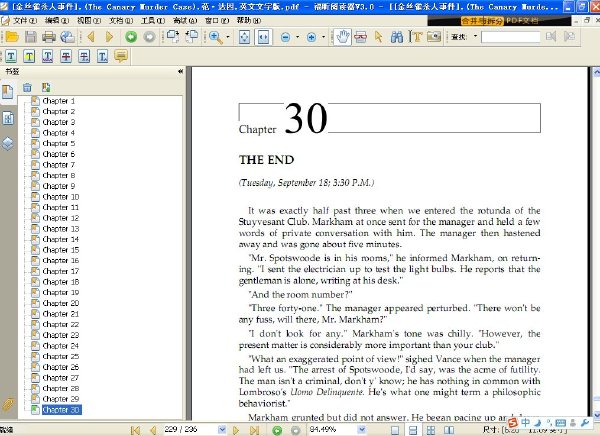
Task: Open the 查找 Find options dropdown arrow
Action: (x=475, y=36)
